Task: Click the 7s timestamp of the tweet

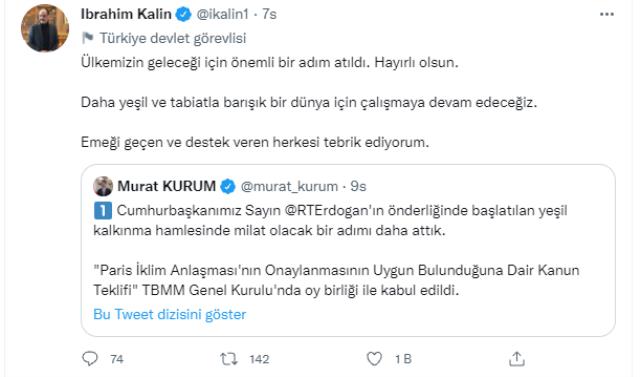Action: 269,14
